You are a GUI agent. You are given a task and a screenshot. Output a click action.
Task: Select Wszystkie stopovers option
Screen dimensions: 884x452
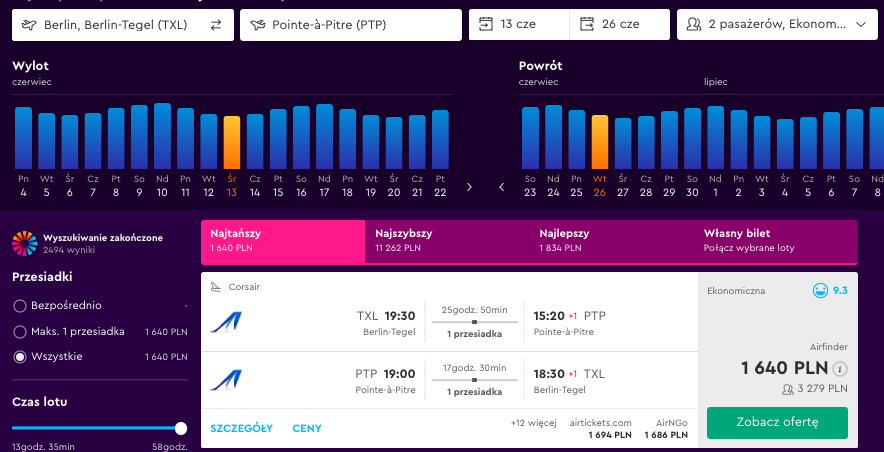20,357
